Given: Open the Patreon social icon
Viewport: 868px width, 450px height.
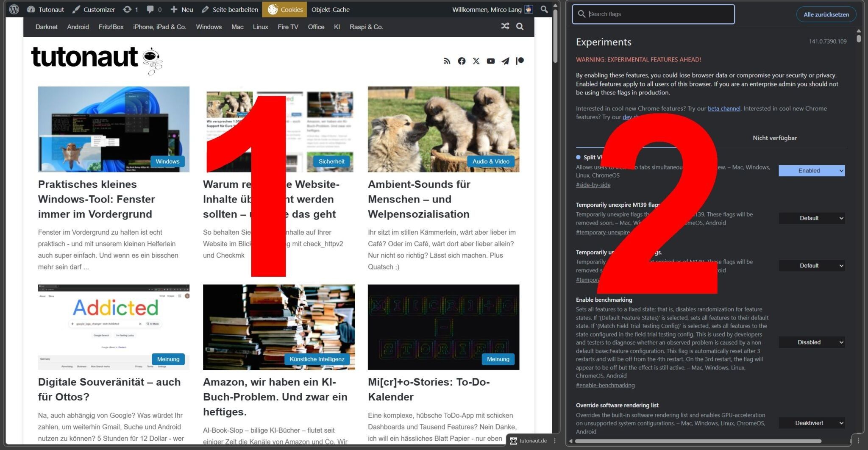Looking at the screenshot, I should [520, 61].
